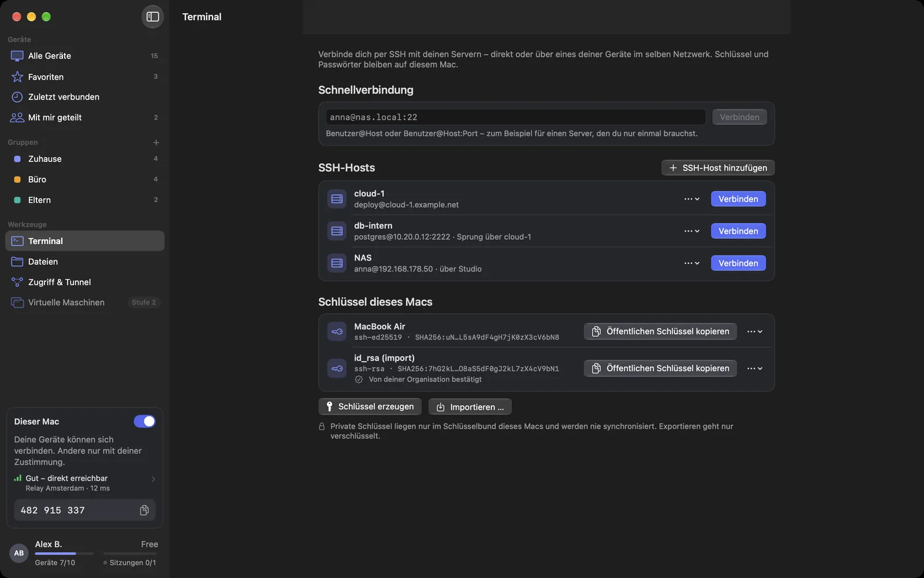Click the Virtuelle Maschinen icon
924x578 pixels.
point(17,303)
